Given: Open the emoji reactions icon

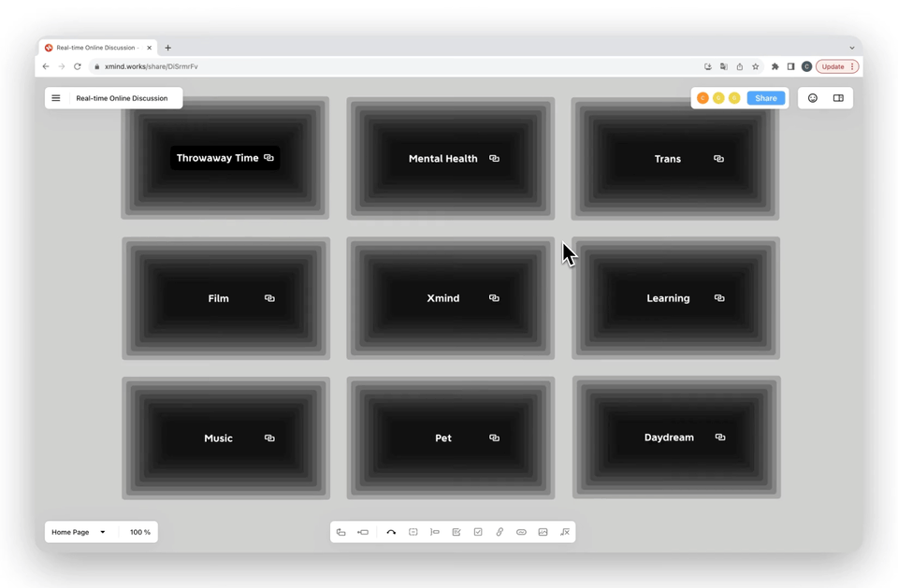Looking at the screenshot, I should point(813,98).
